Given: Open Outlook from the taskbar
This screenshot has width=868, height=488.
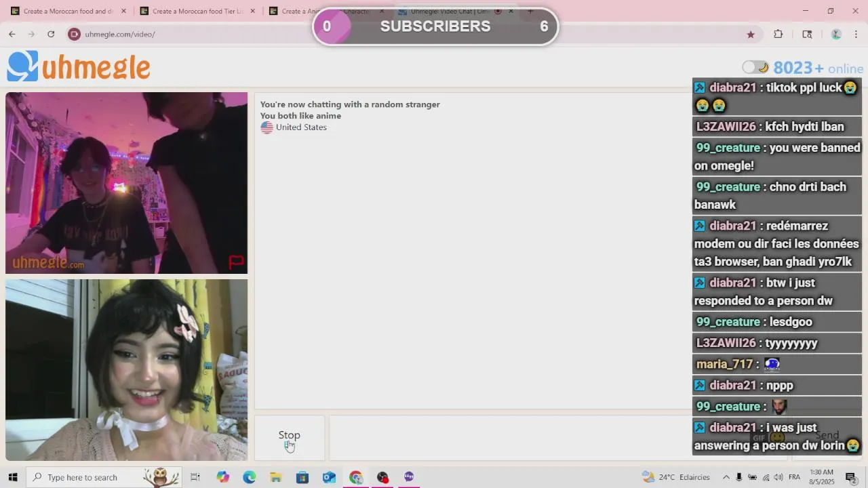Looking at the screenshot, I should (x=329, y=477).
